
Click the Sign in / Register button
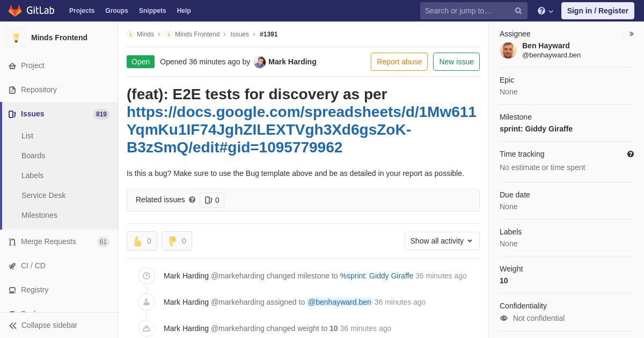(x=597, y=11)
